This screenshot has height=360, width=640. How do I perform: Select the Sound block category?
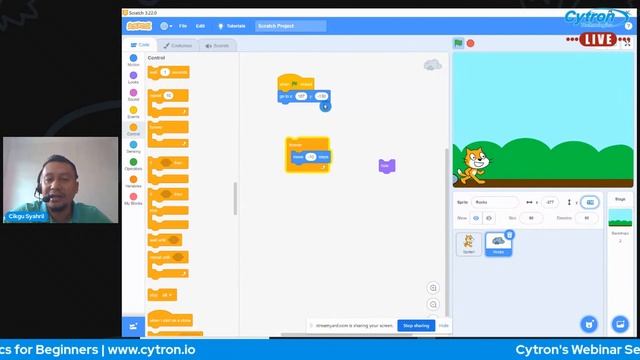[133, 95]
